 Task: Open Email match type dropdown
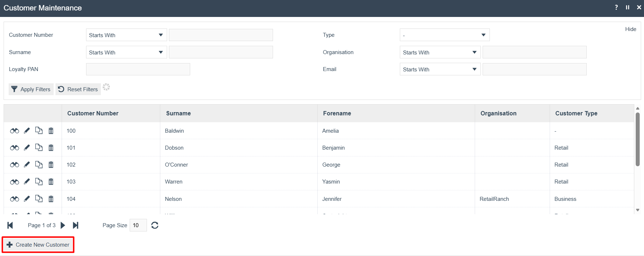(x=440, y=69)
